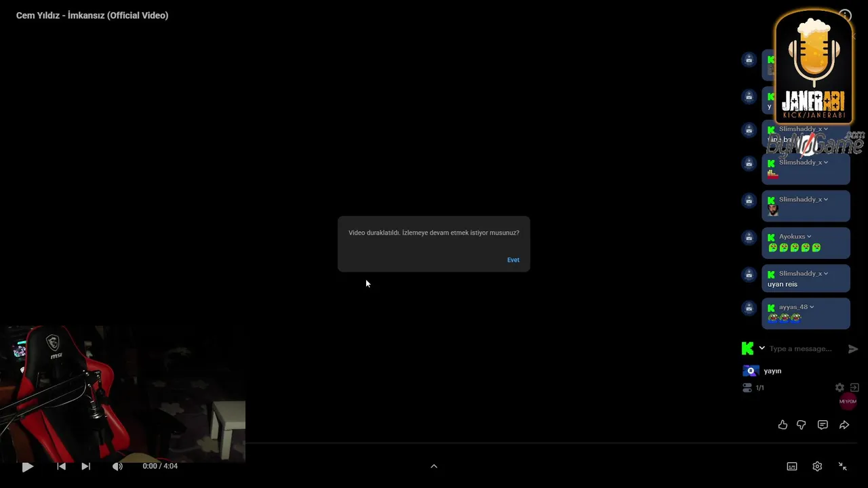This screenshot has width=868, height=488.
Task: Click the avatar beside the Ayokuxs message
Action: pyautogui.click(x=749, y=237)
